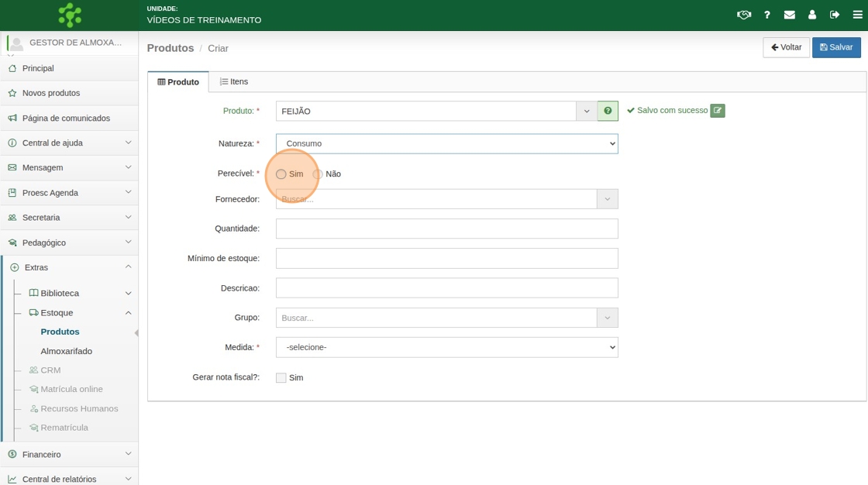Open Almoxarifado in the sidebar
The height and width of the screenshot is (485, 868).
coord(66,351)
